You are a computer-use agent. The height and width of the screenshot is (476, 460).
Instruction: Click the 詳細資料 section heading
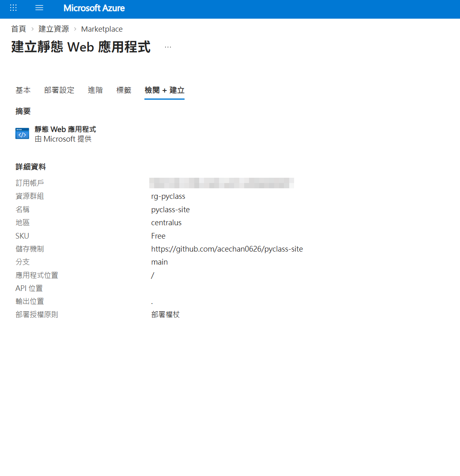[31, 167]
